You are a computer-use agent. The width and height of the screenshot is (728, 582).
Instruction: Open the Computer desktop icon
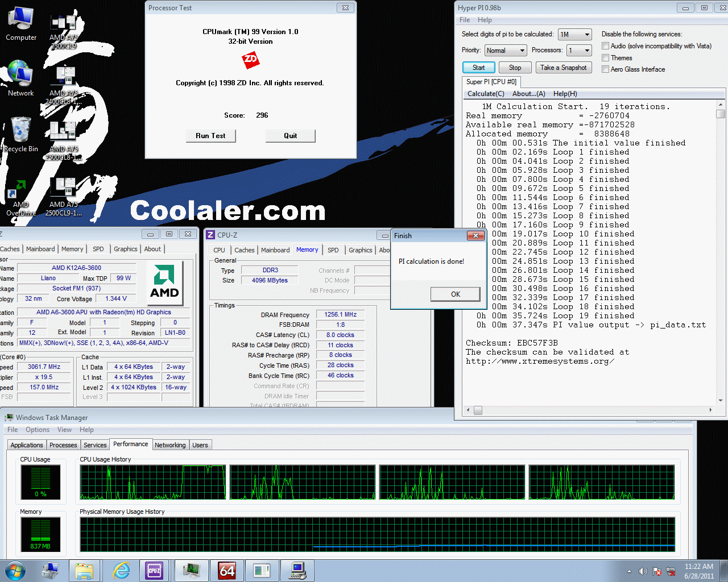21,24
